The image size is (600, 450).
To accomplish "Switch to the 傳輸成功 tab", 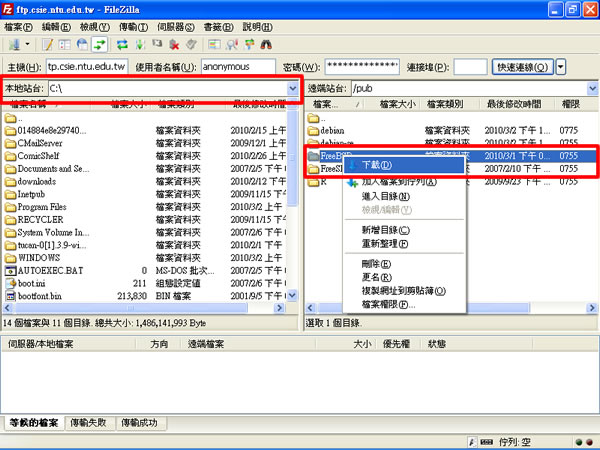I will (139, 422).
